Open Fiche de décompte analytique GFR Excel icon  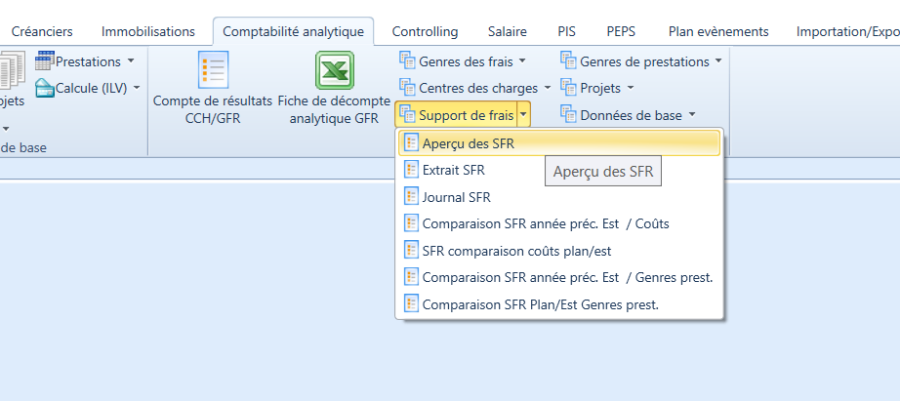[x=334, y=71]
